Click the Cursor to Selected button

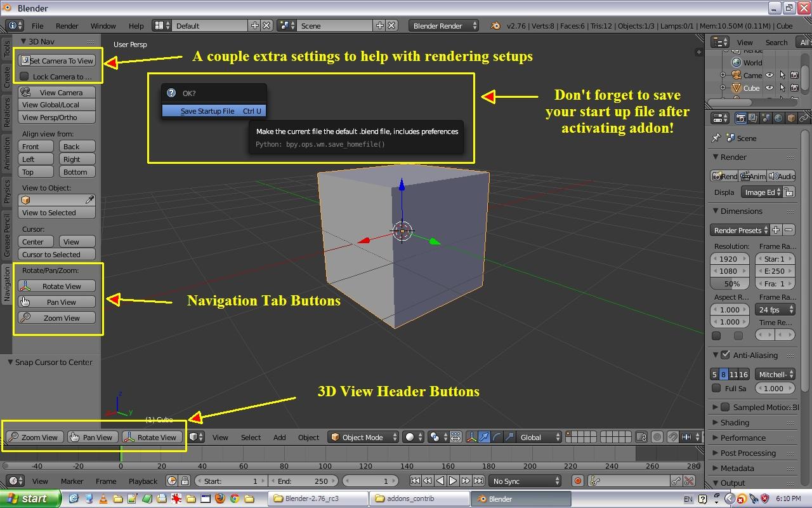pos(57,254)
